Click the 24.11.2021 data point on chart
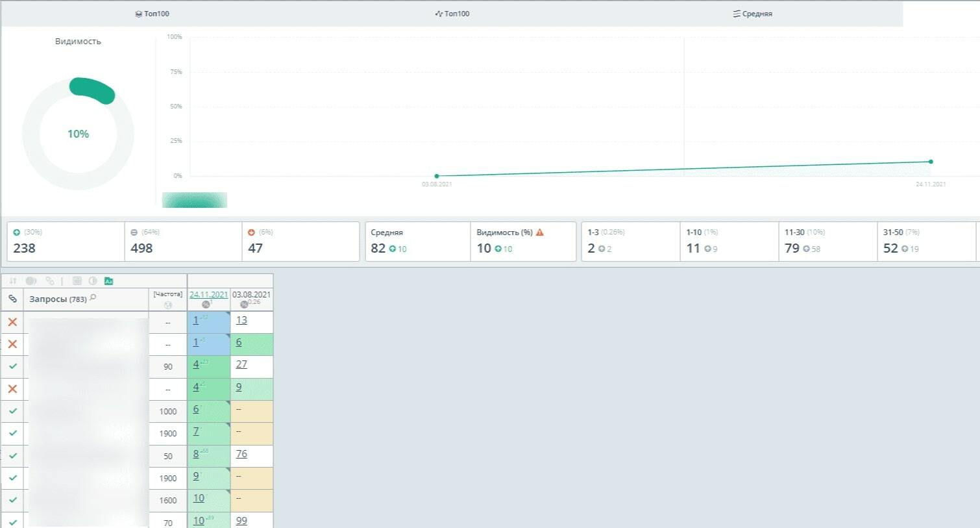The image size is (980, 528). pos(931,162)
